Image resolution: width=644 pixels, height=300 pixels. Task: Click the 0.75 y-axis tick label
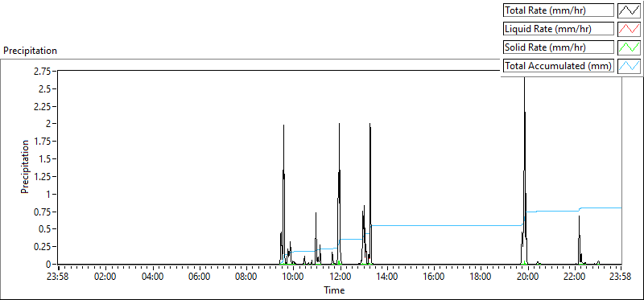point(43,212)
